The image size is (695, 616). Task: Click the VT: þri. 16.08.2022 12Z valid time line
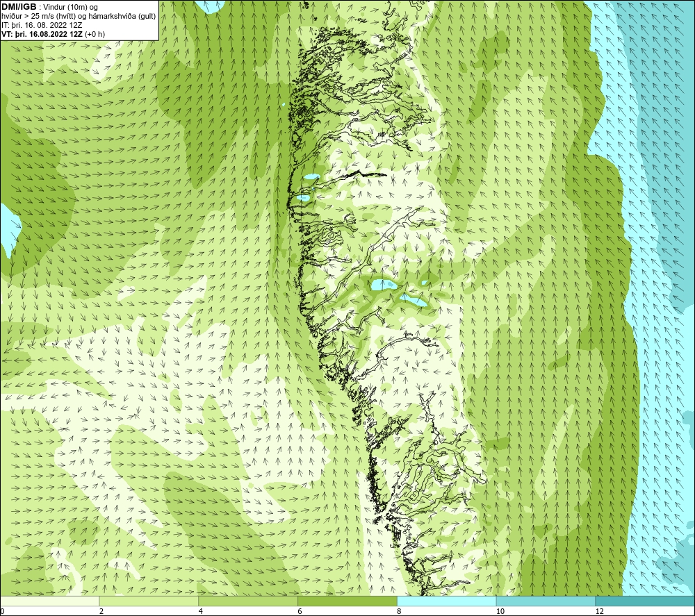[54, 34]
